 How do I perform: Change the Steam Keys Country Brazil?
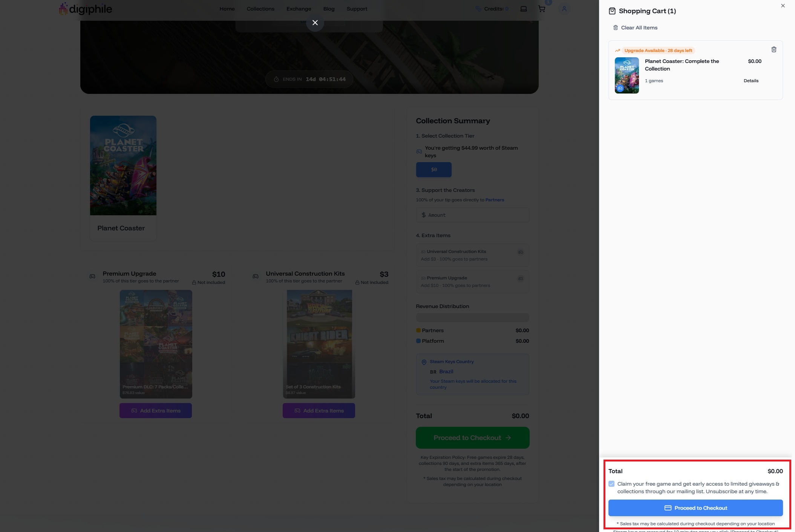446,372
